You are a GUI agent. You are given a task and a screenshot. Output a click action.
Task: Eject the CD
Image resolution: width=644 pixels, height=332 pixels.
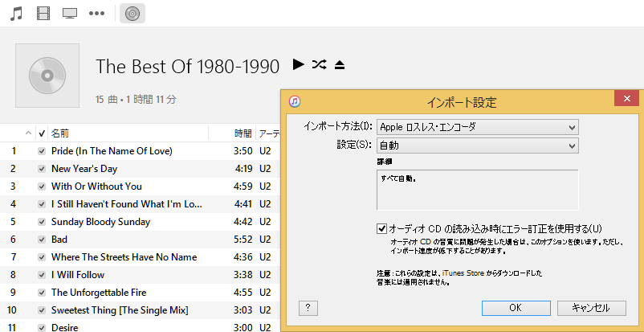(x=339, y=65)
